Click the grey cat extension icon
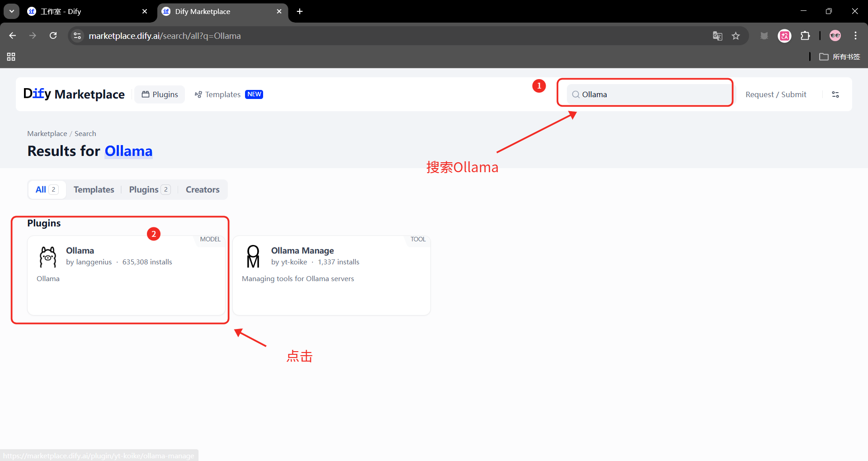This screenshot has width=868, height=461. pos(764,36)
